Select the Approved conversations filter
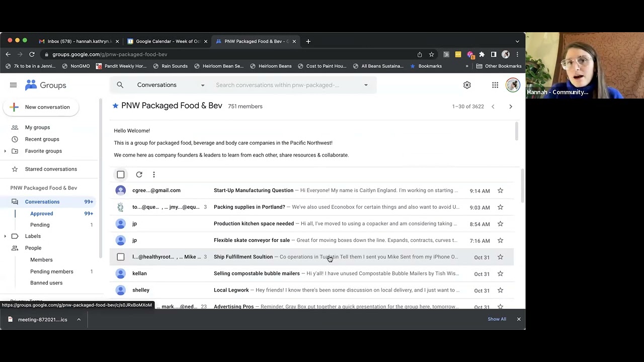This screenshot has width=644, height=362. click(x=41, y=214)
